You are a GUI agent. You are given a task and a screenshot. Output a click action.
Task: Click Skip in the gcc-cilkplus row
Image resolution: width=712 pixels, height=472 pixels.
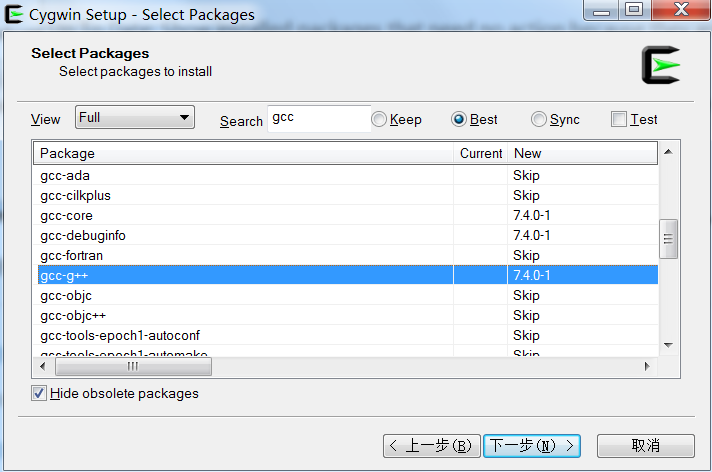coord(526,195)
